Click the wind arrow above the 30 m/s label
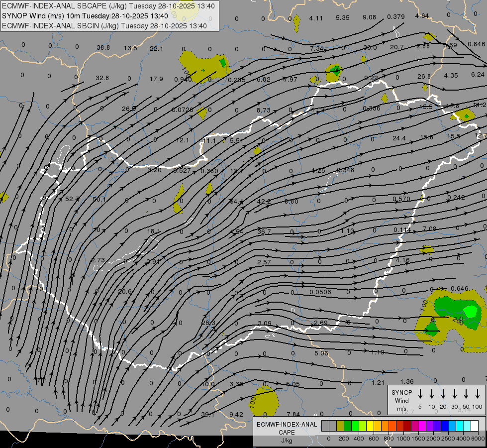 click(x=455, y=394)
